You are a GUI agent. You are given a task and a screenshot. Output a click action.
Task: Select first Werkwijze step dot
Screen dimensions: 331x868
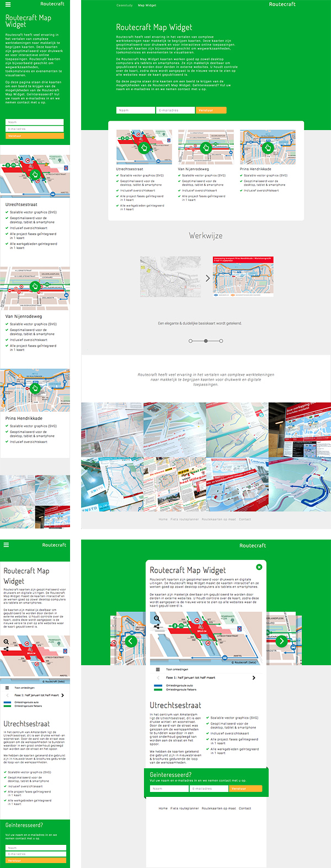point(190,341)
